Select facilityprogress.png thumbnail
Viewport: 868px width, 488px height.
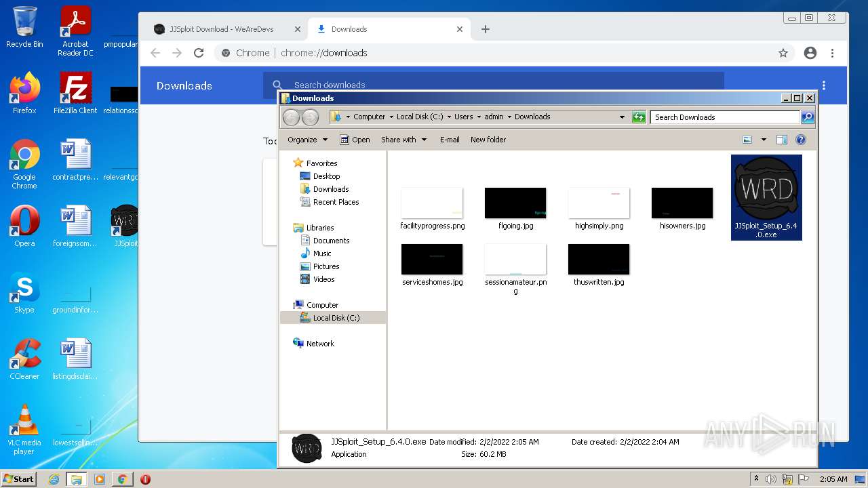tap(432, 203)
